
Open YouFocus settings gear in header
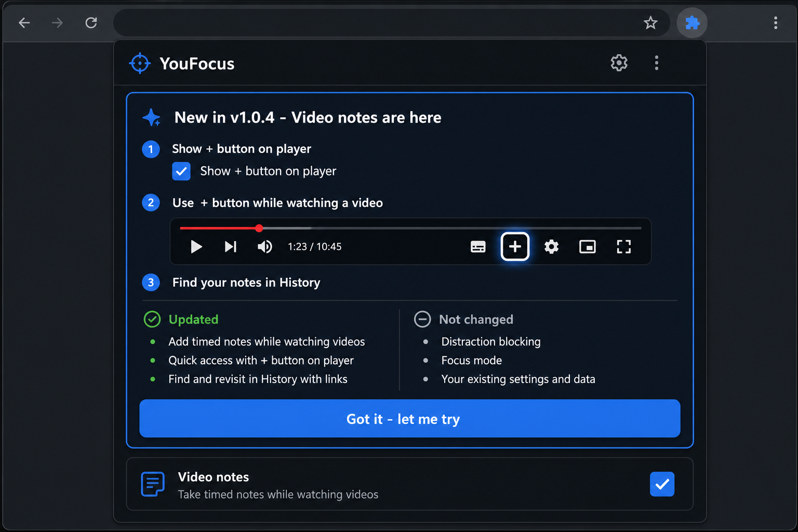(619, 63)
